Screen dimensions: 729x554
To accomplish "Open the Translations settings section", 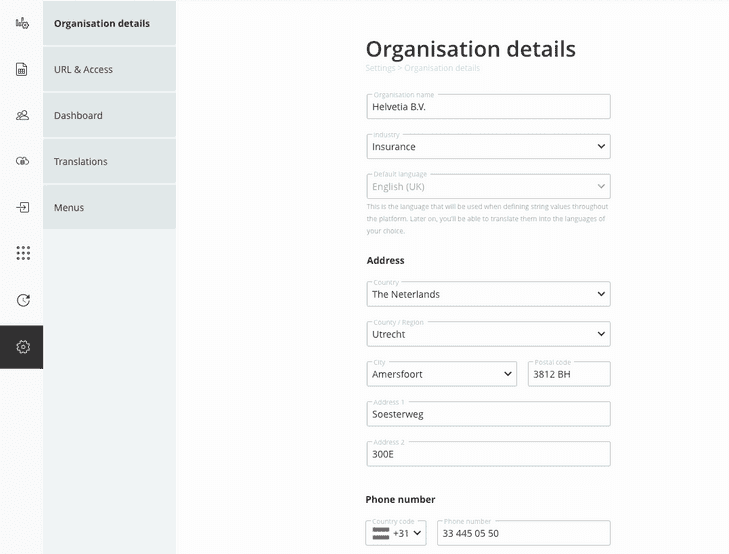I will [109, 161].
